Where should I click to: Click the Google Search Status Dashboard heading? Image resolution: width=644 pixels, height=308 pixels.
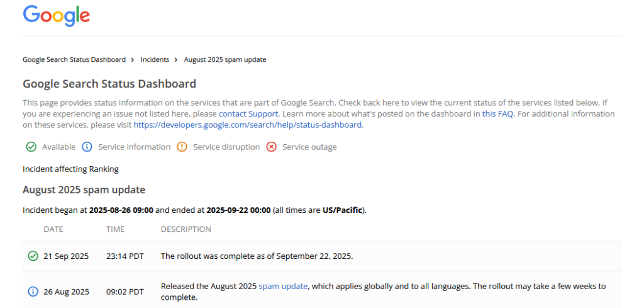click(109, 84)
